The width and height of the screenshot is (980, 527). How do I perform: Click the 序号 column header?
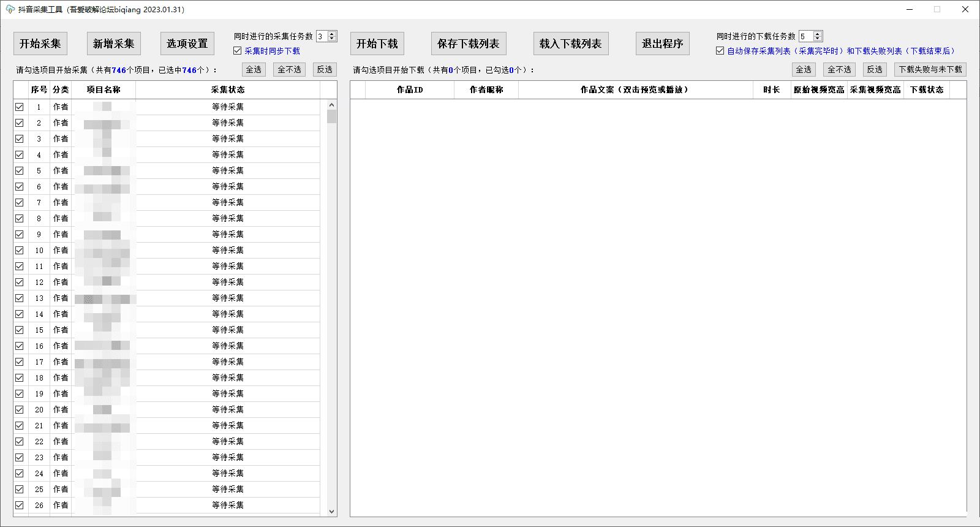[x=39, y=89]
